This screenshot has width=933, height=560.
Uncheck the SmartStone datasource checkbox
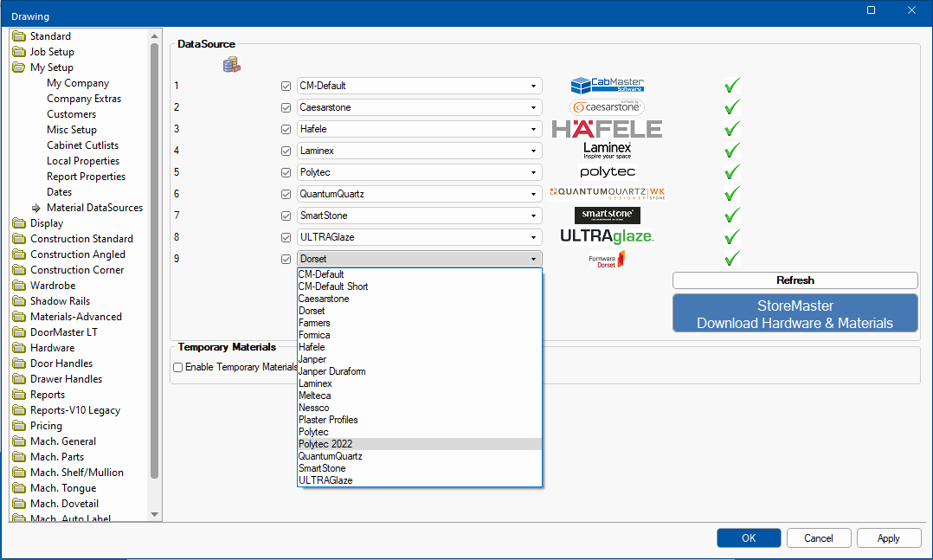pos(286,216)
